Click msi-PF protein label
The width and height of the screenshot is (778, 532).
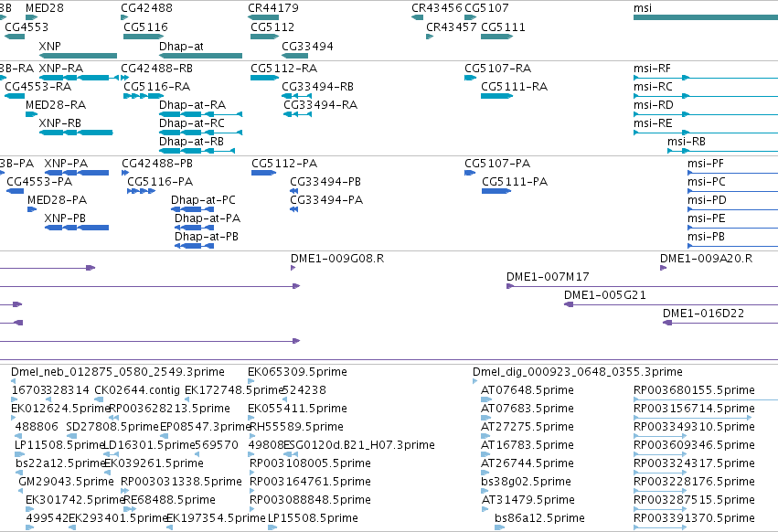706,164
